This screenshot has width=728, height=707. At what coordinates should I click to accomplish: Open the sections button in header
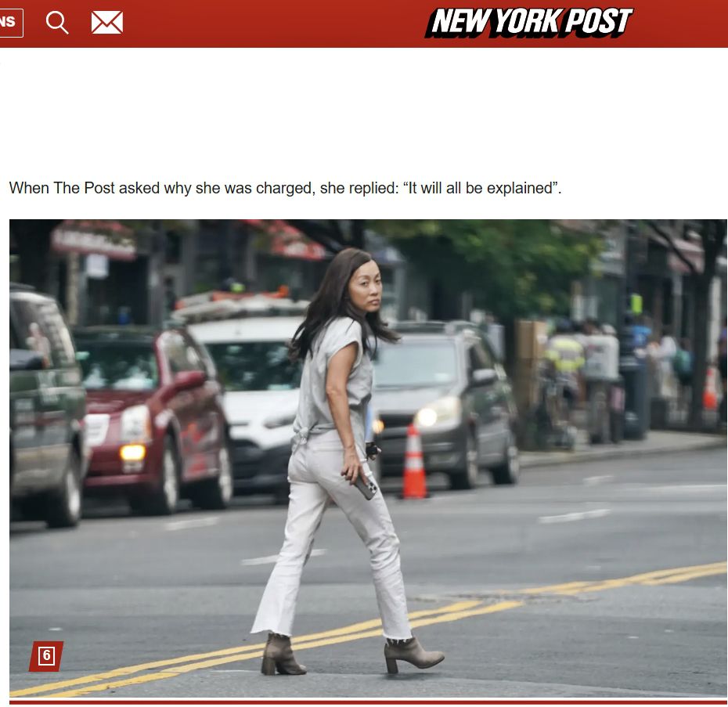pyautogui.click(x=11, y=22)
